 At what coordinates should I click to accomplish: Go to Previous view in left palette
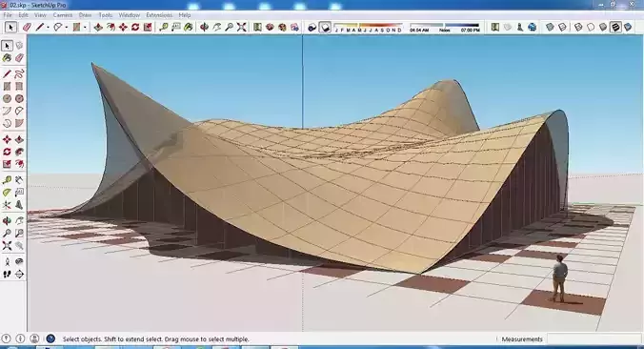[19, 246]
